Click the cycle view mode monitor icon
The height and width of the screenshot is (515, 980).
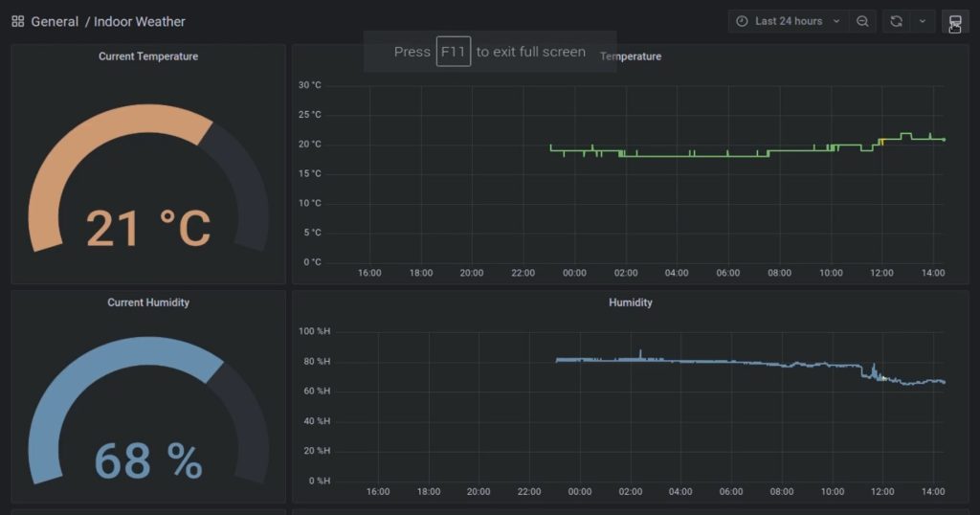[x=954, y=22]
